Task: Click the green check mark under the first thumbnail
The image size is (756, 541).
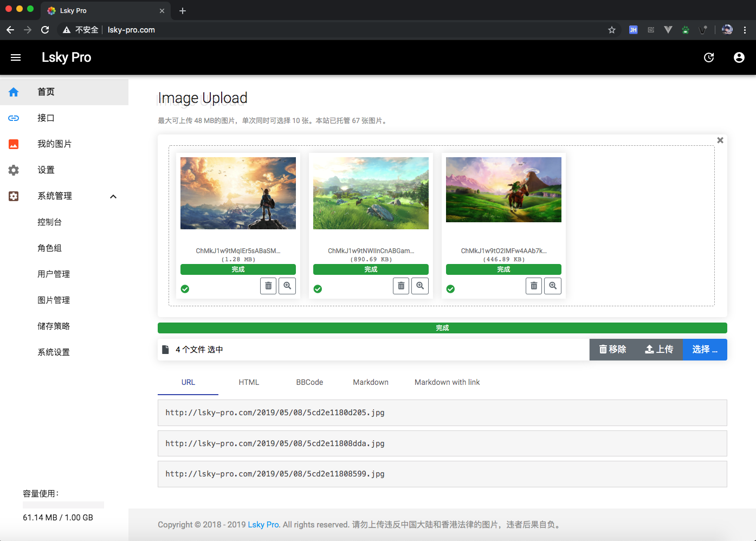Action: pos(185,289)
